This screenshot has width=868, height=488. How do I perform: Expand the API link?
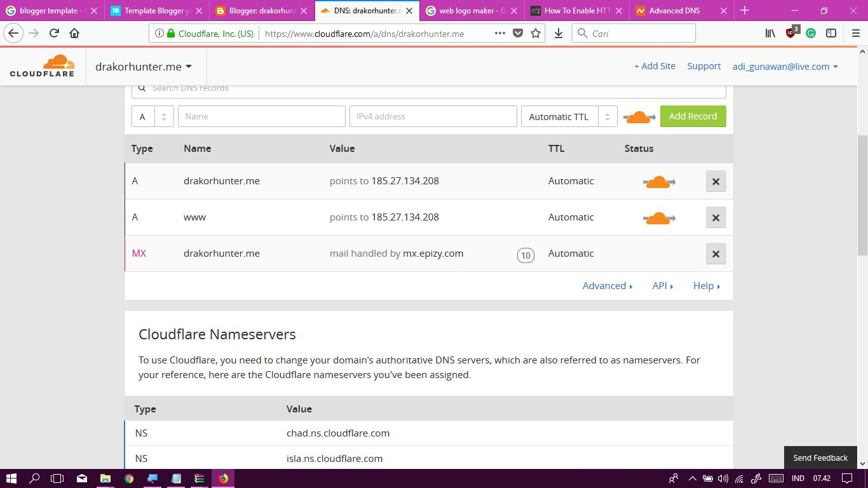coord(663,286)
